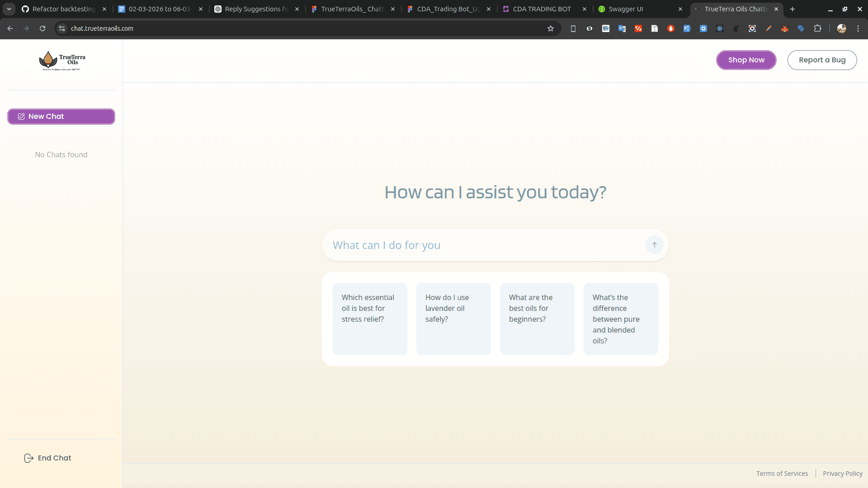Open site permissions via the address bar icon
Image resolution: width=868 pixels, height=488 pixels.
coord(61,28)
